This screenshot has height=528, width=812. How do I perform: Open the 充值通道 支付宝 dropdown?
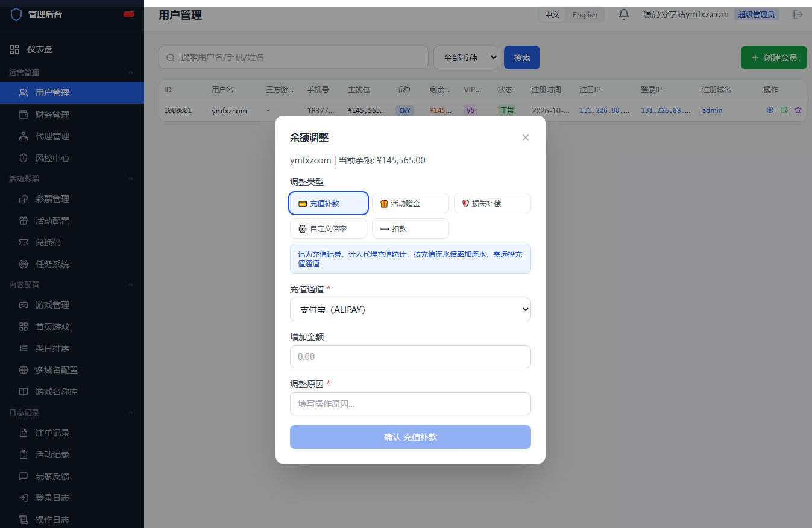pyautogui.click(x=411, y=309)
